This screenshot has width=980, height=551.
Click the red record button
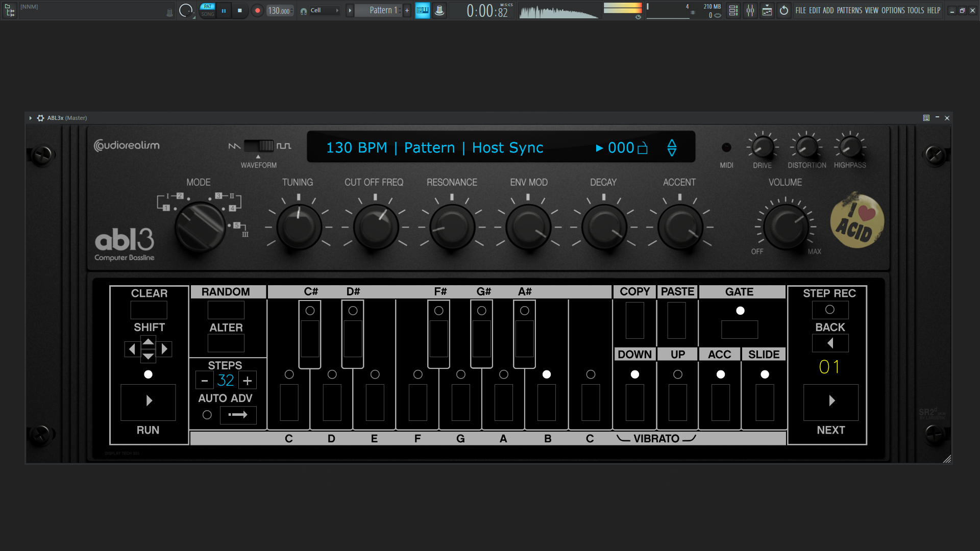[x=257, y=10]
